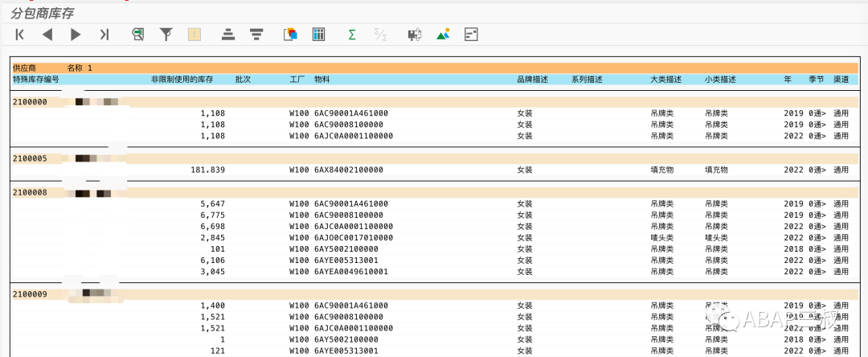
Task: Click material 6AJO0C0017010000
Action: (x=353, y=238)
